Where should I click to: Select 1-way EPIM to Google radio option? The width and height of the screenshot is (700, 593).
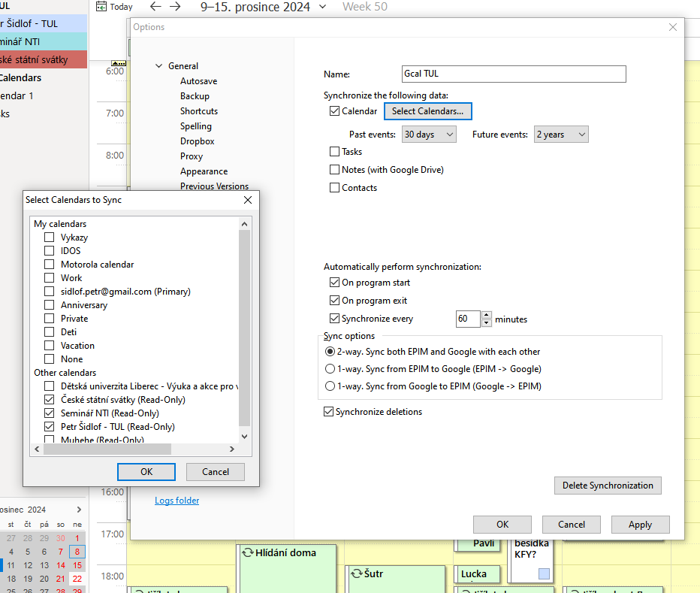tap(330, 369)
